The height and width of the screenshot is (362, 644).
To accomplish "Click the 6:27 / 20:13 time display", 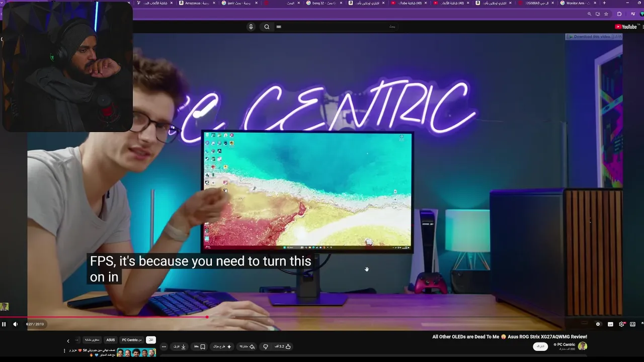I will tap(35, 324).
